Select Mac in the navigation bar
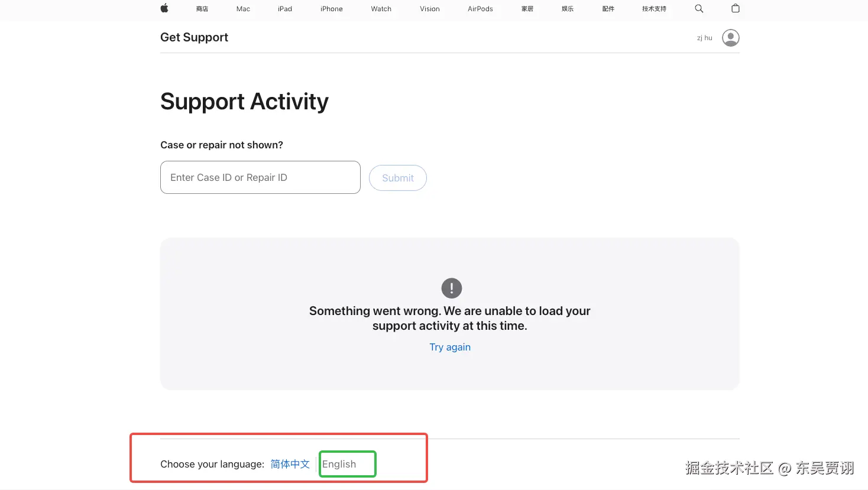The image size is (868, 490). [243, 9]
